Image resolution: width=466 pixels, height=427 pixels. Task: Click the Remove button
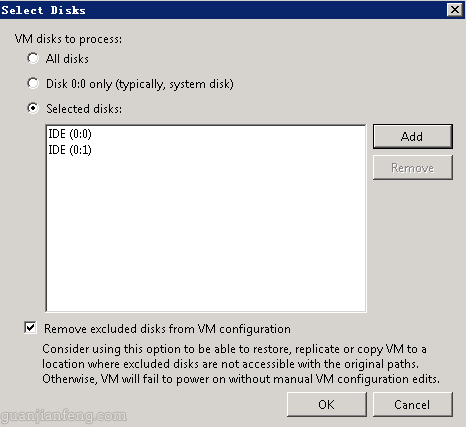413,168
